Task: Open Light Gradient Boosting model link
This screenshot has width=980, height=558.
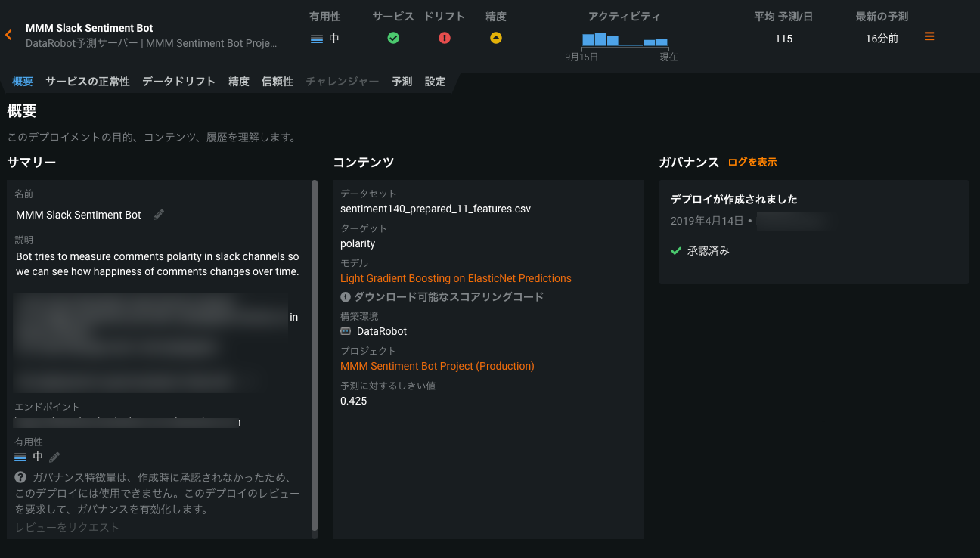Action: click(456, 278)
